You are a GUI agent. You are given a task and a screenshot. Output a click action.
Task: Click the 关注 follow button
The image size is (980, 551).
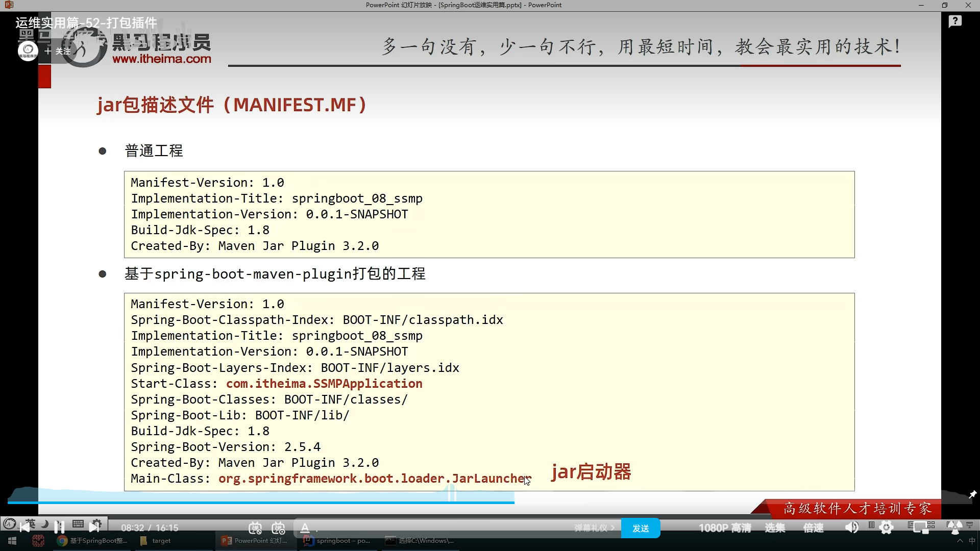tap(58, 51)
